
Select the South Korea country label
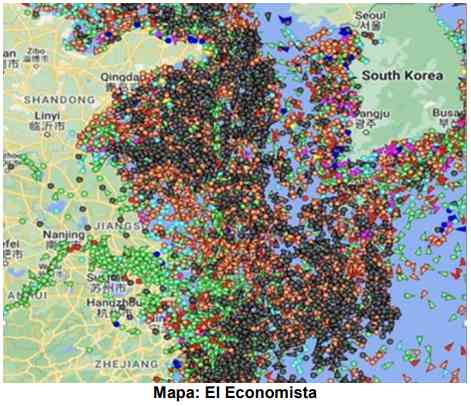click(403, 75)
